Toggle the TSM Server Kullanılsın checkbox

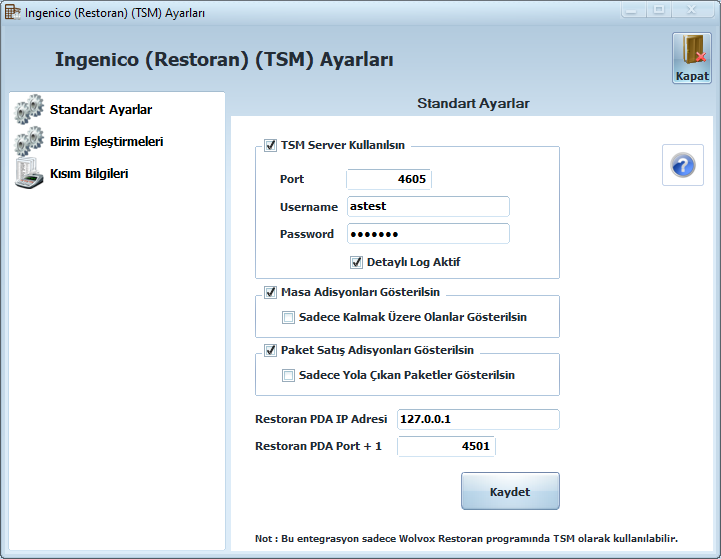(270, 146)
